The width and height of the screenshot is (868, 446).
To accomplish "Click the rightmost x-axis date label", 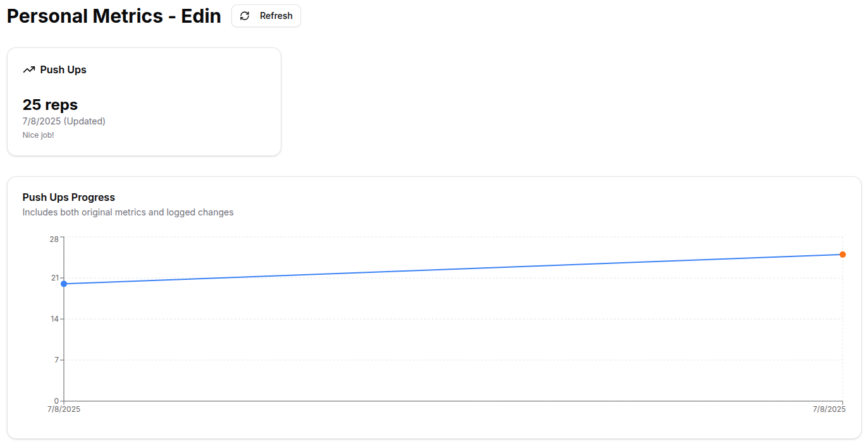I will coord(829,409).
